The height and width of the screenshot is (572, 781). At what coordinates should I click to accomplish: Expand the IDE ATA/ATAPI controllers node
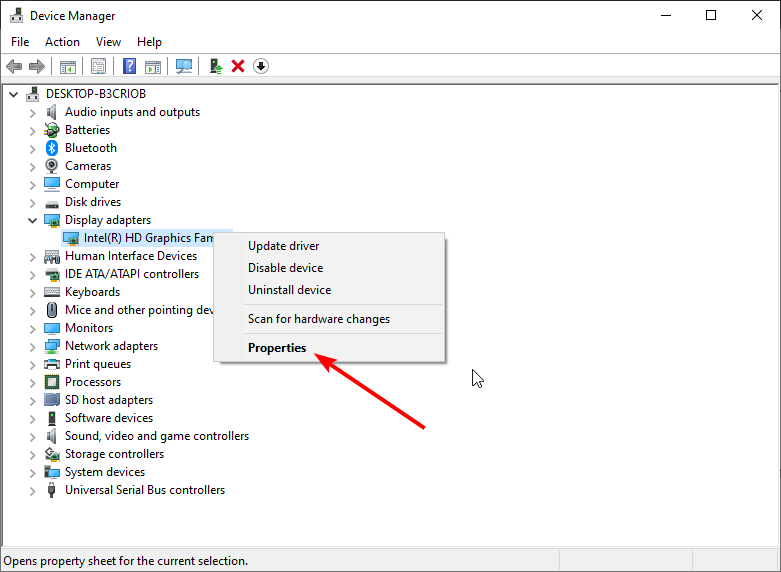pyautogui.click(x=32, y=275)
